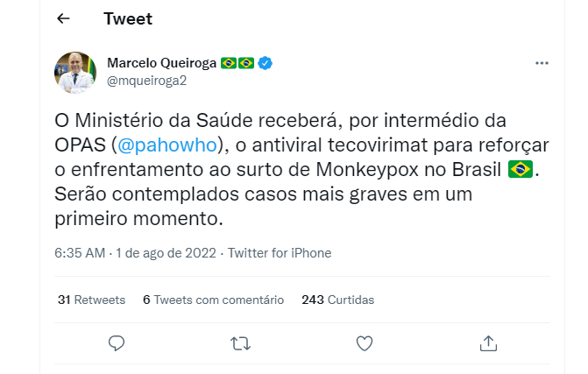Screen dimensions: 588x374
Task: Like the tweet with the heart icon
Action: 365,343
